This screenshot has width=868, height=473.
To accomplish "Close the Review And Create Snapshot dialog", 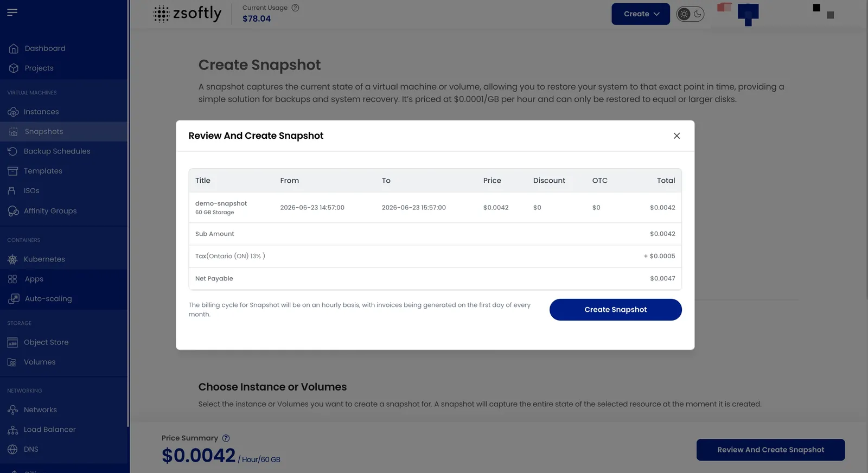I will (x=676, y=136).
